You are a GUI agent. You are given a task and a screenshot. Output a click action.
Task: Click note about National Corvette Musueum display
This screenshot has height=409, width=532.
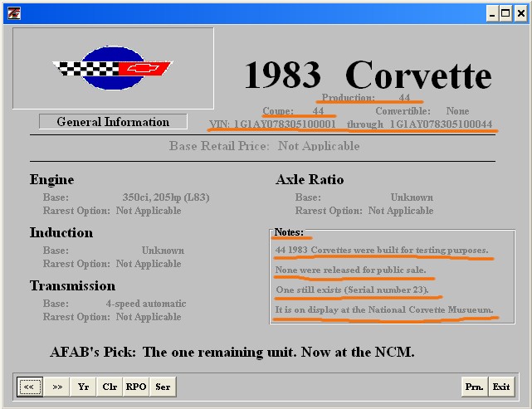coord(384,309)
